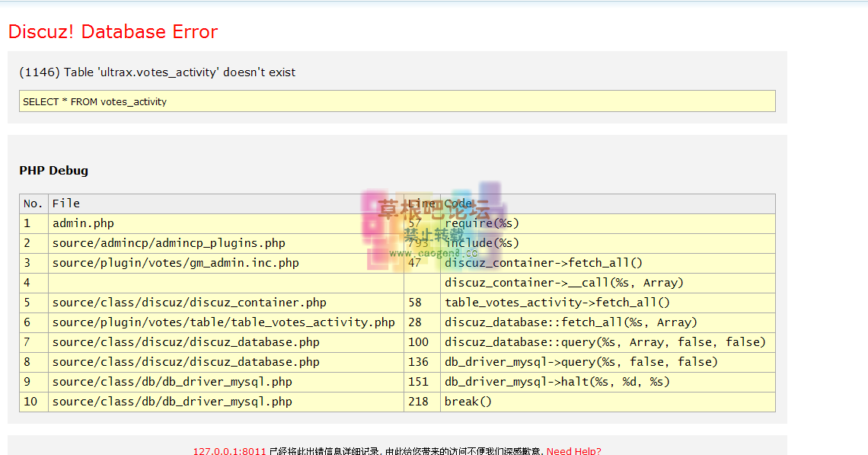This screenshot has height=455, width=868.
Task: Select the error 1146 table doesn't exist message
Action: 157,72
